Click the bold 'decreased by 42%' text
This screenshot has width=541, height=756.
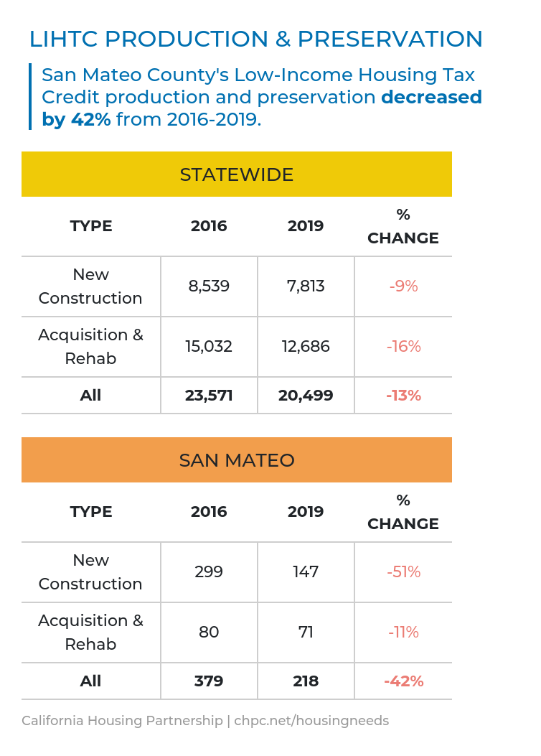tap(431, 97)
